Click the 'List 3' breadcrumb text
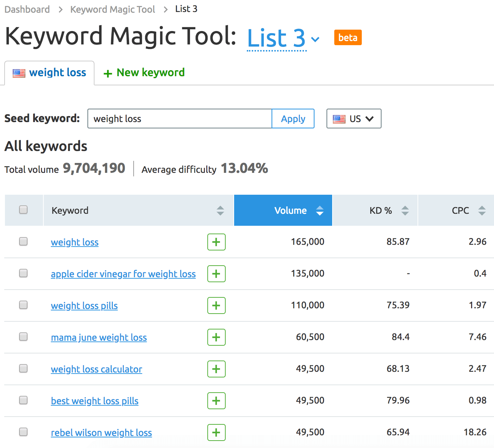This screenshot has width=494, height=448. tap(186, 9)
